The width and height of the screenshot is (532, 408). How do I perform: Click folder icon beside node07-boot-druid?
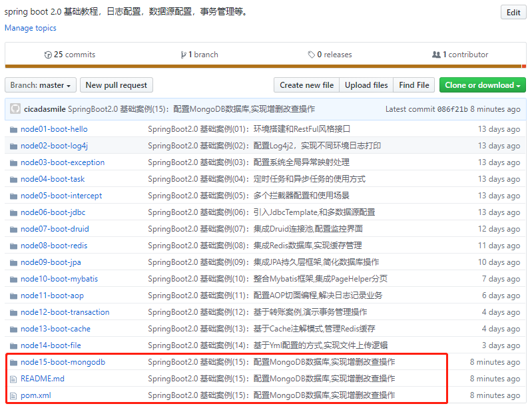[x=13, y=230]
